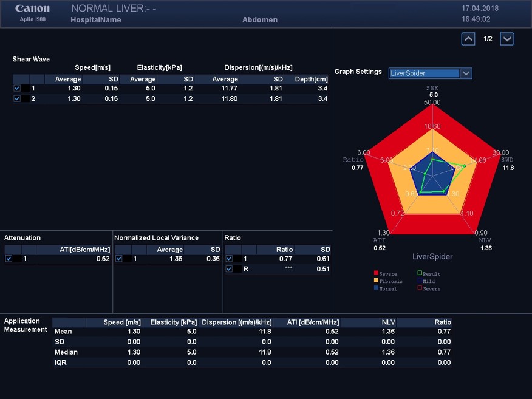
Task: Click the Depth[cm] column header
Action: (311, 79)
